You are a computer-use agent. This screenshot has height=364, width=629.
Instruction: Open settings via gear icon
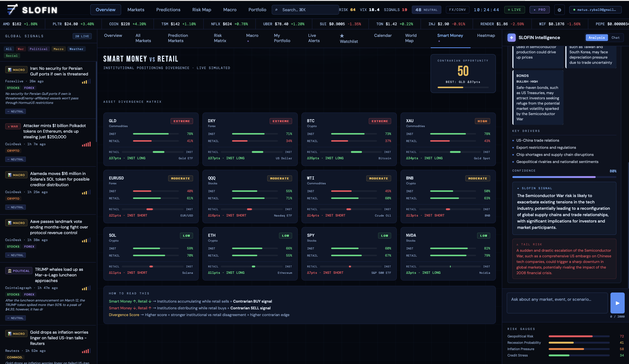tap(559, 10)
